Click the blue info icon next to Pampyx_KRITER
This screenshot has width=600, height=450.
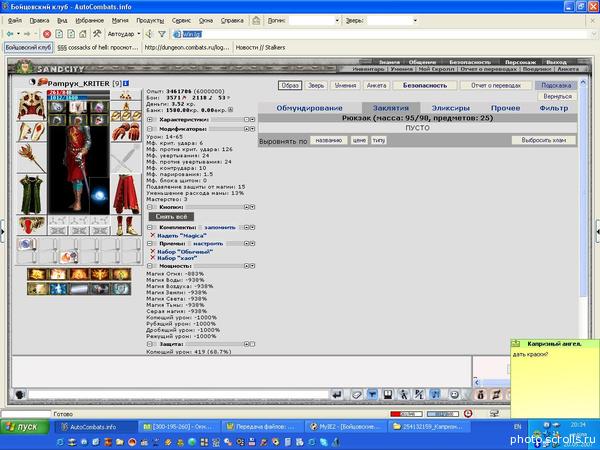(x=126, y=83)
